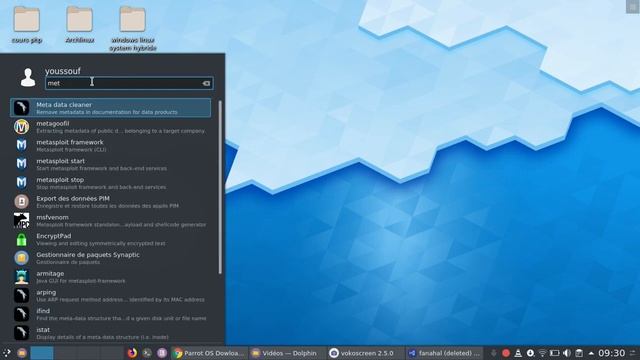This screenshot has width=640, height=360.
Task: Open the volume tray icon
Action: (567, 353)
